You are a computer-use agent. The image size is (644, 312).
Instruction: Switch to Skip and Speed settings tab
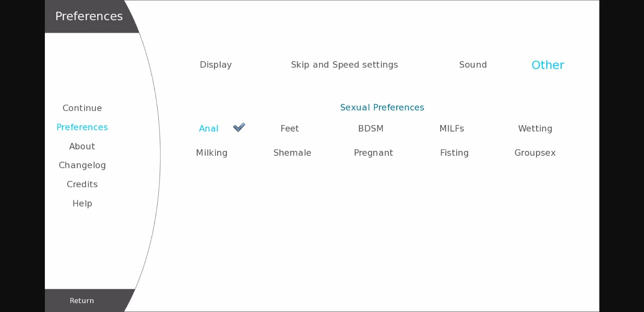pos(344,65)
